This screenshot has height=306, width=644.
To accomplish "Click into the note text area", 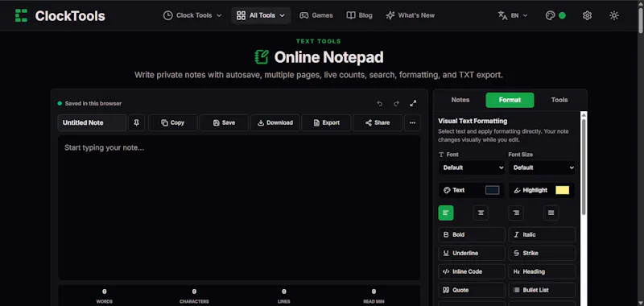I will pyautogui.click(x=239, y=208).
